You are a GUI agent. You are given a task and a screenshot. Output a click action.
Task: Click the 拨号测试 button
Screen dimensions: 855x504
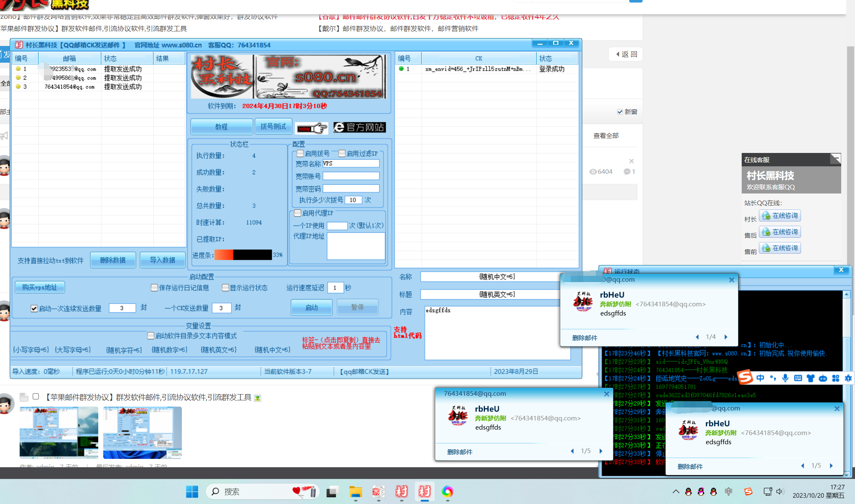pyautogui.click(x=273, y=127)
